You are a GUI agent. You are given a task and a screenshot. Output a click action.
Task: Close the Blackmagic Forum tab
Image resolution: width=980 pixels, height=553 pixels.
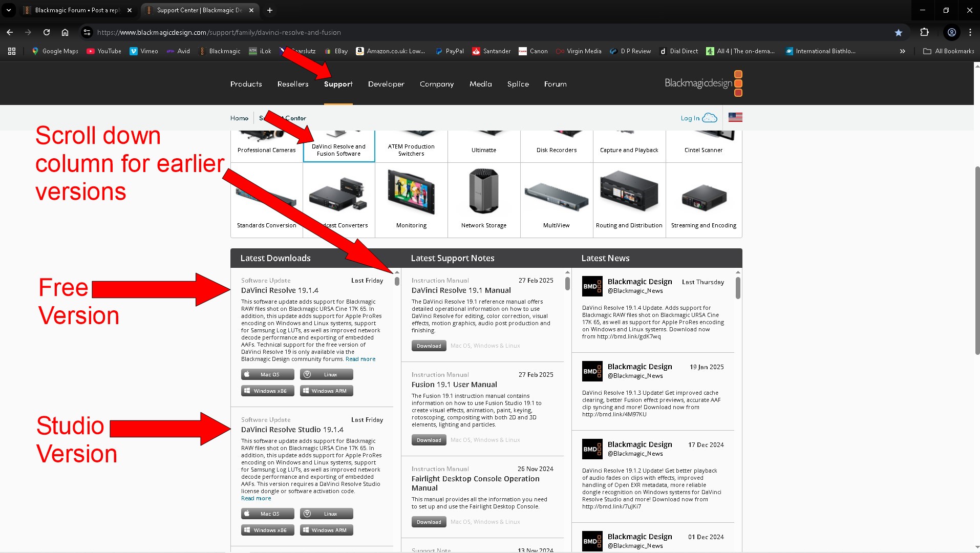point(130,10)
